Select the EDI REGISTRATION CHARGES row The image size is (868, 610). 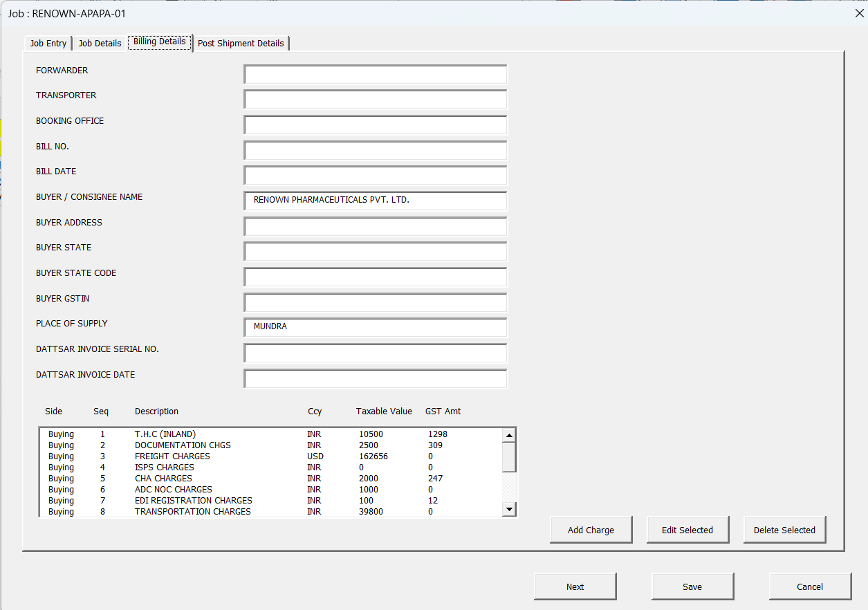[271, 501]
